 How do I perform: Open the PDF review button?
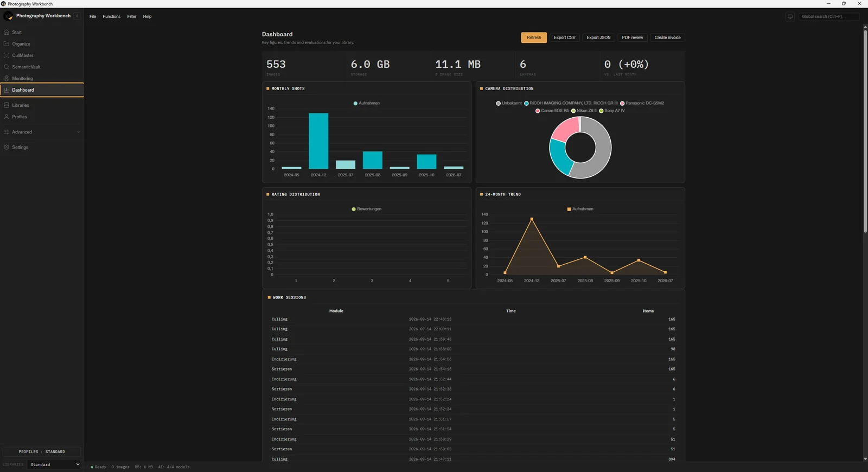click(x=633, y=37)
